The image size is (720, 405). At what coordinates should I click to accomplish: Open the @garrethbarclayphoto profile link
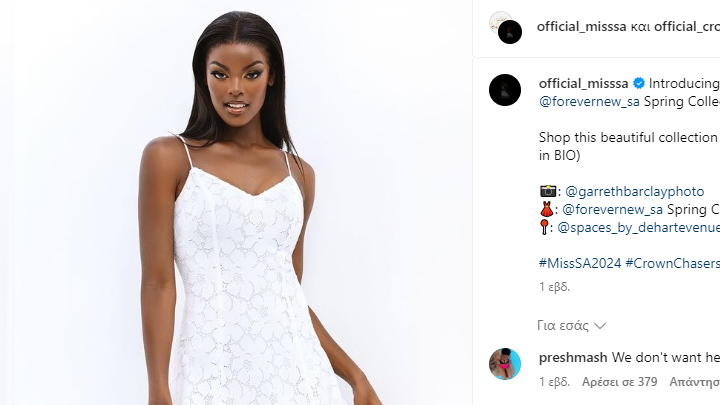(634, 191)
